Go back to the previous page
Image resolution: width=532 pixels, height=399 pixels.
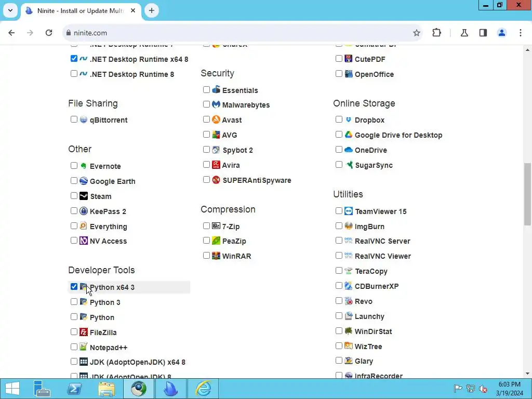[x=11, y=33]
